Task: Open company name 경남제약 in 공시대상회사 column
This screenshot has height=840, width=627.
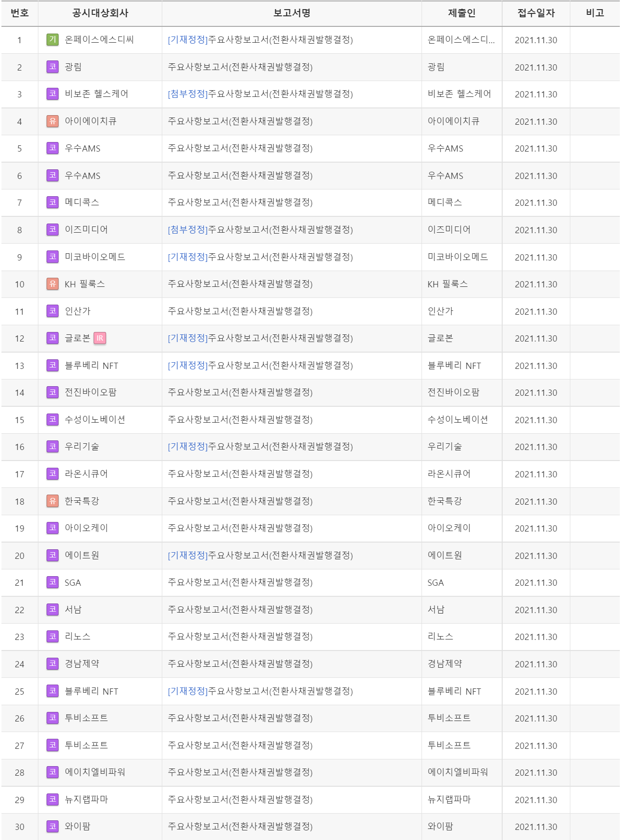Action: tap(82, 664)
